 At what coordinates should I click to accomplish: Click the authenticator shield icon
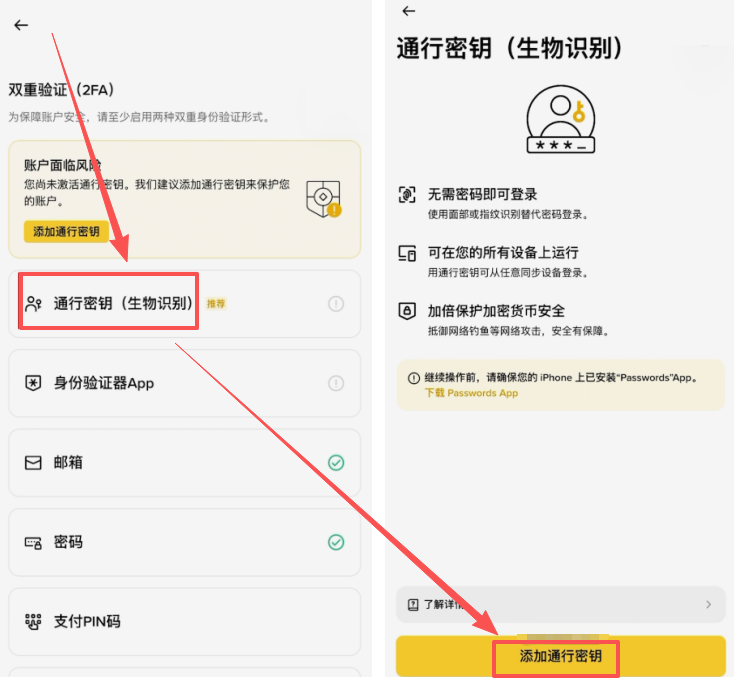pyautogui.click(x=33, y=383)
